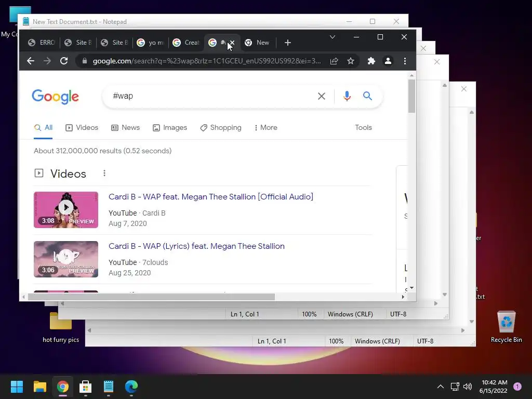Open Chrome's three-dot menu

click(x=405, y=61)
